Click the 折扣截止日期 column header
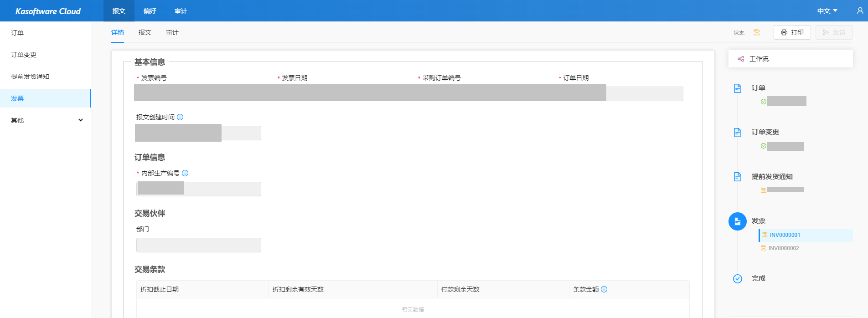 pyautogui.click(x=202, y=289)
